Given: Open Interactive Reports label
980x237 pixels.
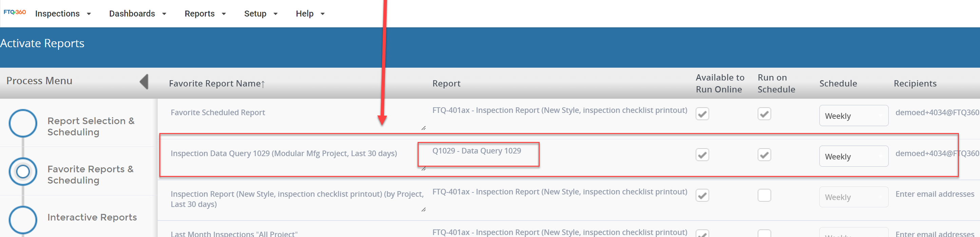Looking at the screenshot, I should 92,217.
